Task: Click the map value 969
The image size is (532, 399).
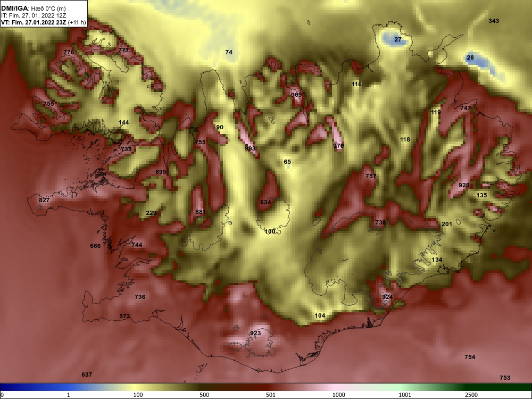Action: click(296, 95)
